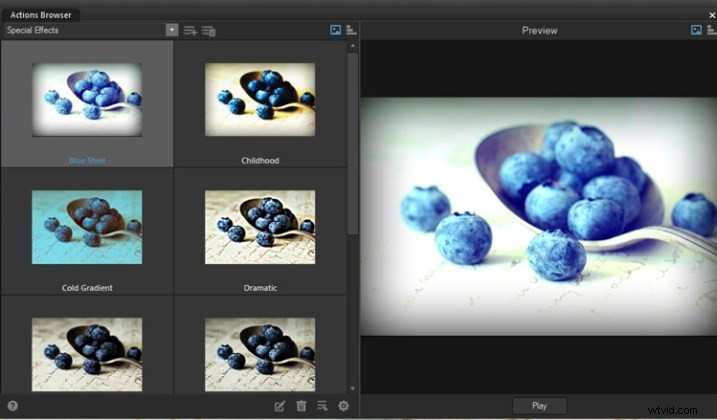
Task: Delete action with the trash icon
Action: [301, 406]
